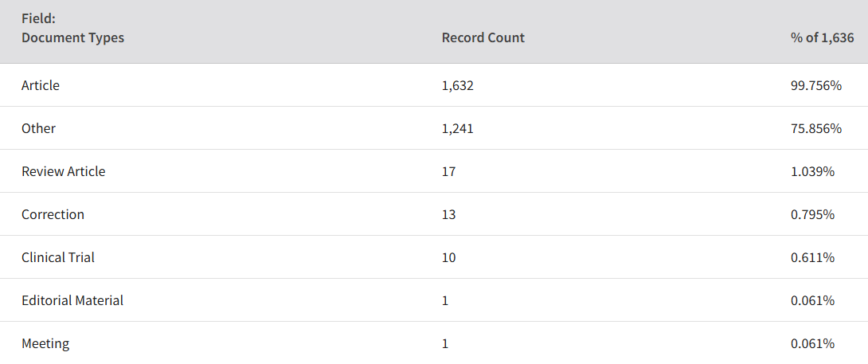The height and width of the screenshot is (364, 868).
Task: Click the record count 17 cell
Action: tap(449, 171)
